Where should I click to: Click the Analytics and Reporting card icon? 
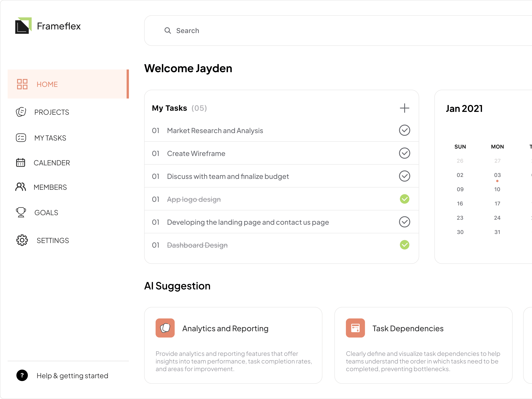(x=165, y=328)
